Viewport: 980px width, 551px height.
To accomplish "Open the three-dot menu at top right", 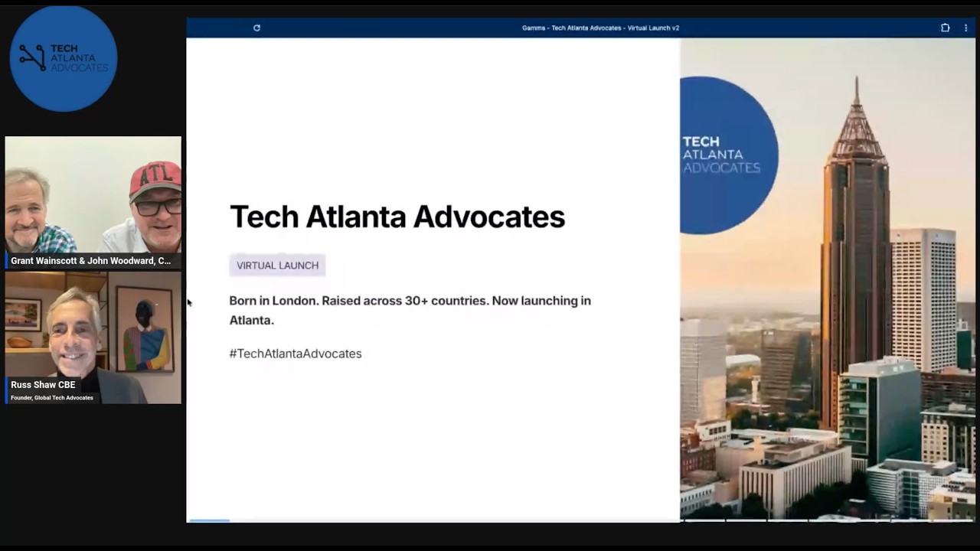I will pos(965,28).
